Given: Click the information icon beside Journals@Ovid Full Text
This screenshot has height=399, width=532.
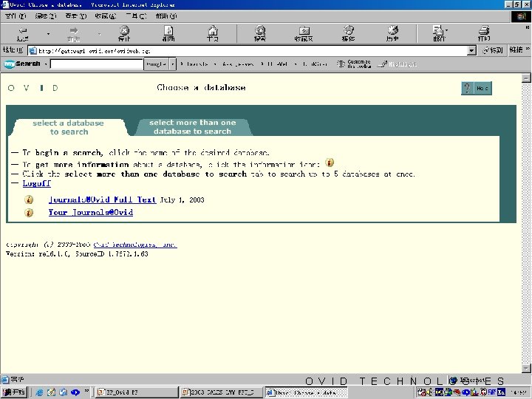Looking at the screenshot, I should pos(29,199).
